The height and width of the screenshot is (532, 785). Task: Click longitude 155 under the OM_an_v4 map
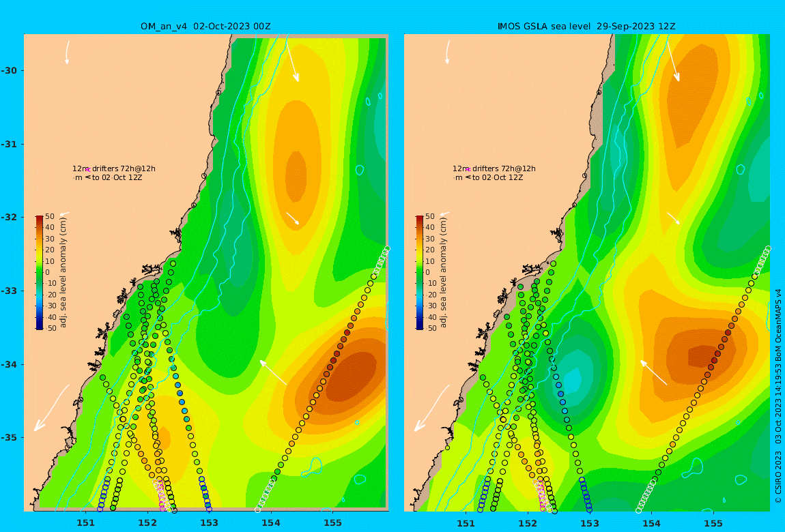333,523
